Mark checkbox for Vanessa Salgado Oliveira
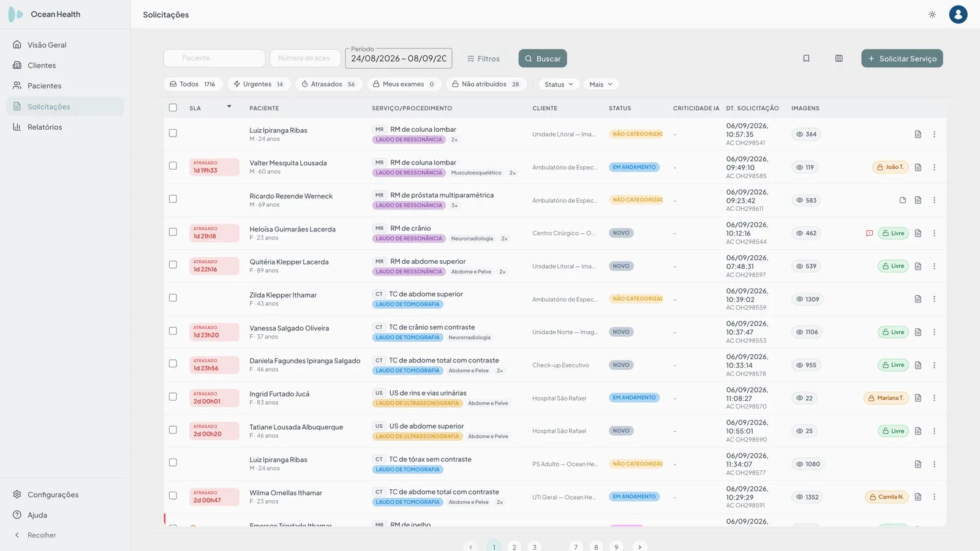This screenshot has width=980, height=551. [x=173, y=331]
